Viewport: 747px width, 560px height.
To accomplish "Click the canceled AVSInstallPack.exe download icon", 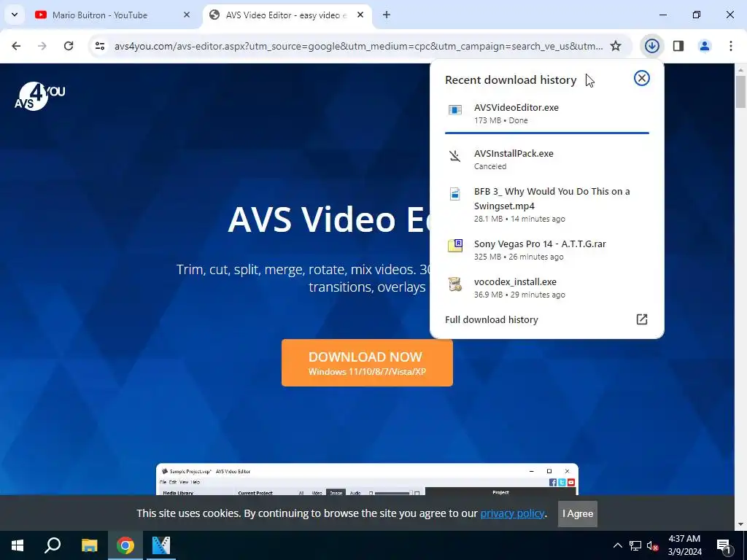I will click(455, 156).
